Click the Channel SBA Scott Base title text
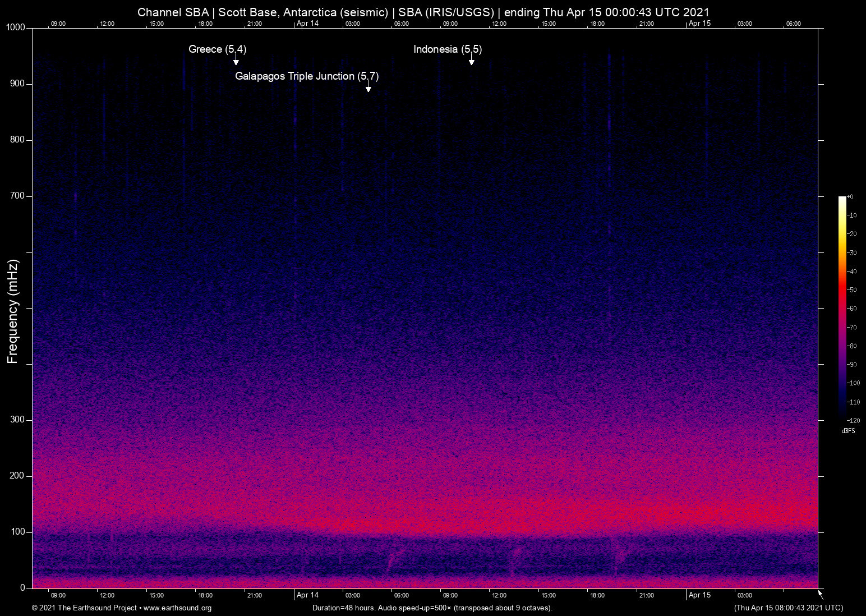Image resolution: width=866 pixels, height=616 pixels. 423,12
